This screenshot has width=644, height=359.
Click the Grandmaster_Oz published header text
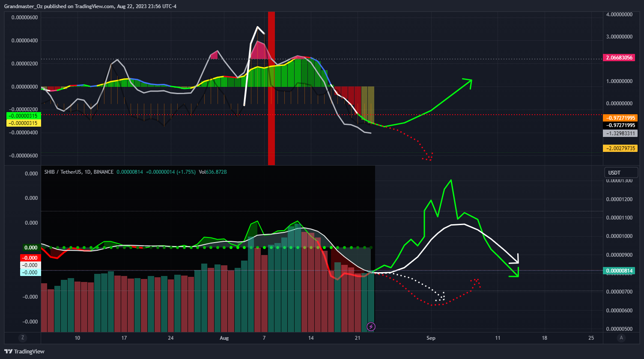pos(90,6)
